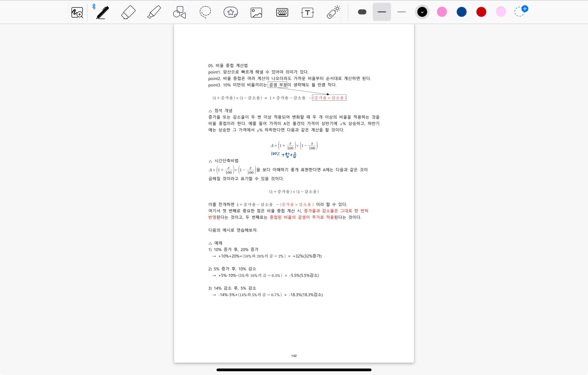Switch to keyboard typing mode
Viewport: 588px width, 375px height.
coord(282,12)
